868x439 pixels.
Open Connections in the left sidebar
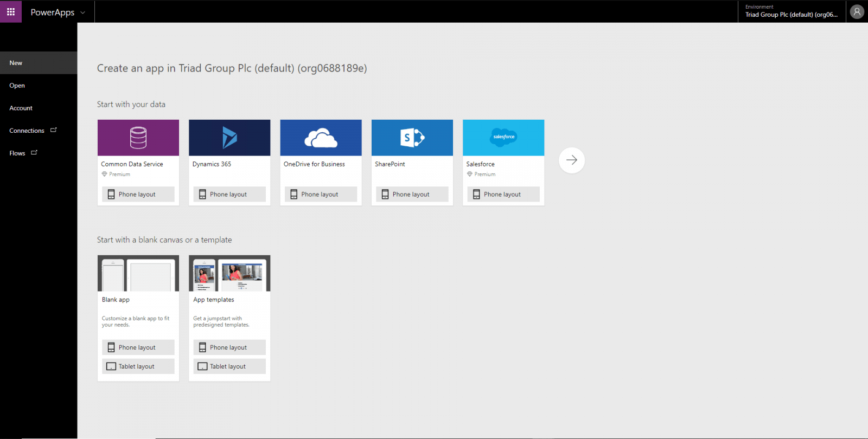click(x=39, y=131)
